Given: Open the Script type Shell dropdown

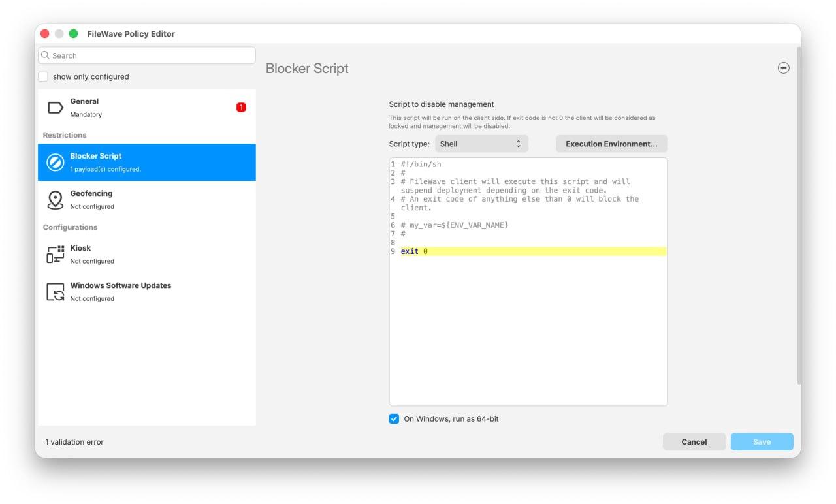Looking at the screenshot, I should (481, 144).
